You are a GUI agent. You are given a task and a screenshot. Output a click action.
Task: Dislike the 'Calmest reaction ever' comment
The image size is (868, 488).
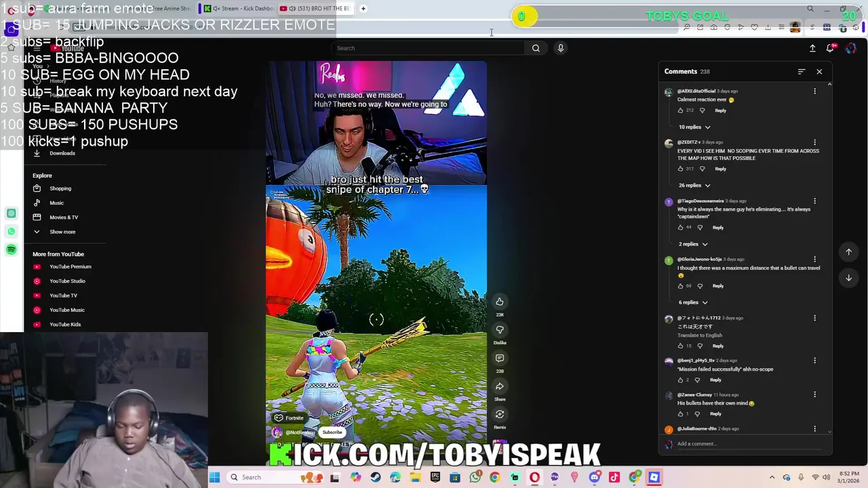coord(703,110)
